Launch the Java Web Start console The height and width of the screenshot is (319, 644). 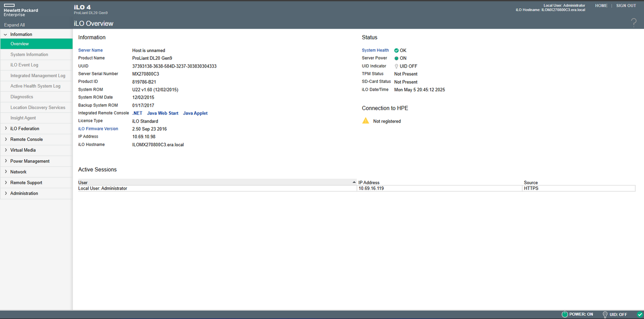162,113
